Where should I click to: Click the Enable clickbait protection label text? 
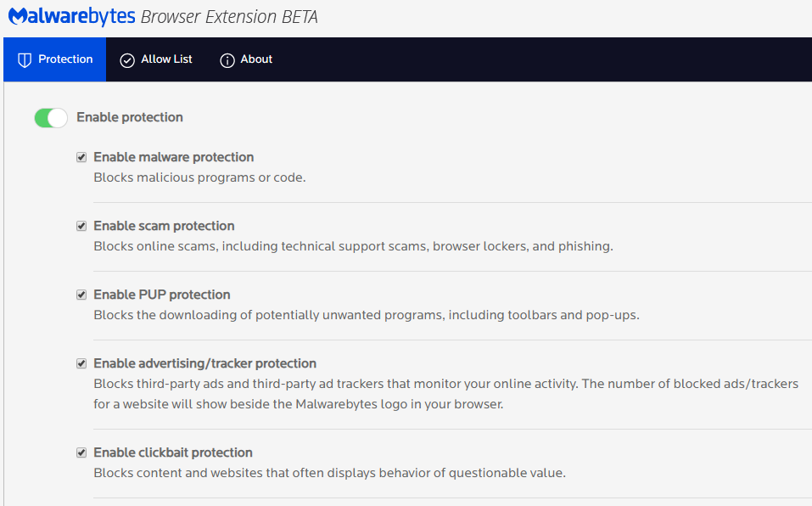[173, 453]
